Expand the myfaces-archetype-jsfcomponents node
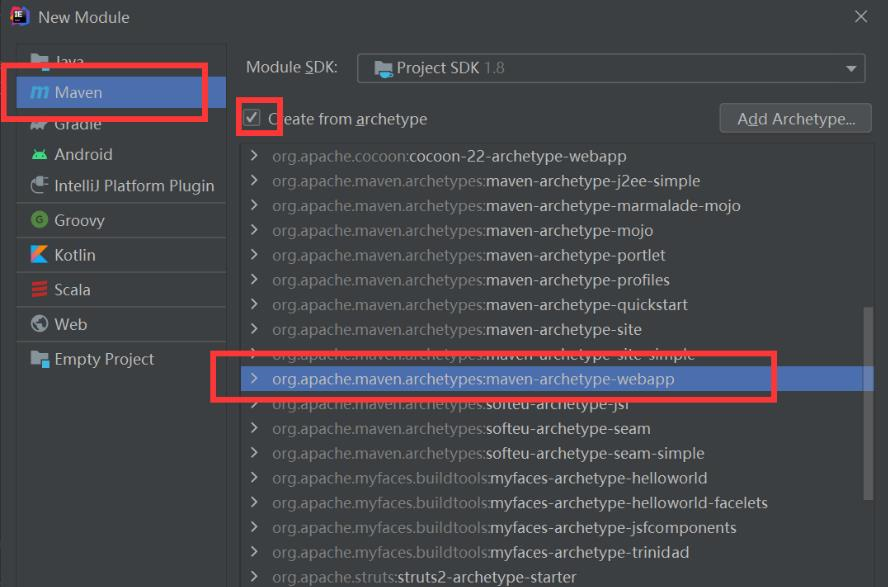888x587 pixels. click(254, 527)
